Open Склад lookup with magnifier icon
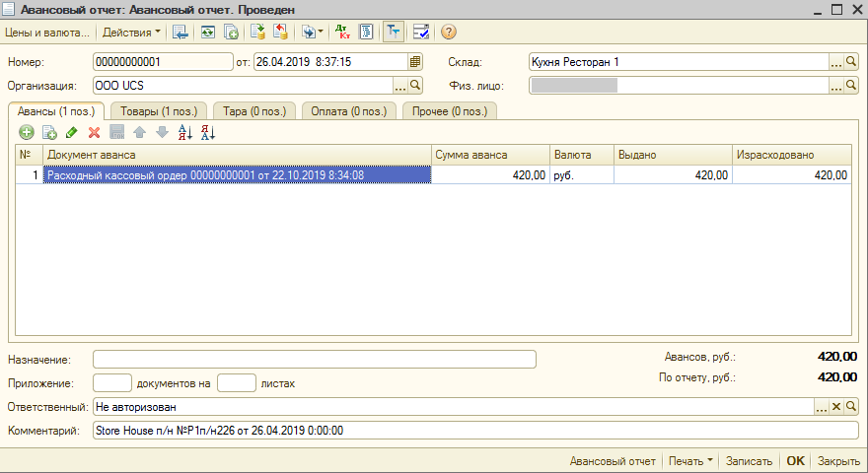This screenshot has width=868, height=473. coord(851,62)
